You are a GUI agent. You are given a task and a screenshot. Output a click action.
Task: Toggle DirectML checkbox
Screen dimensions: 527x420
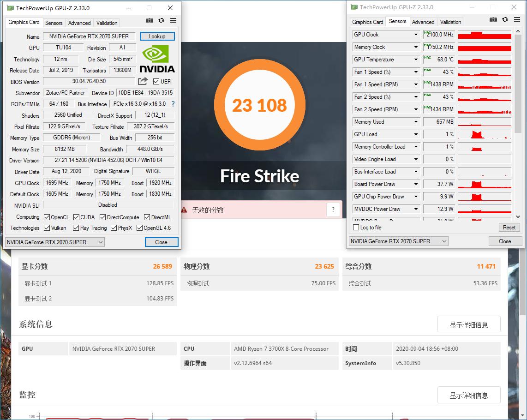click(147, 217)
